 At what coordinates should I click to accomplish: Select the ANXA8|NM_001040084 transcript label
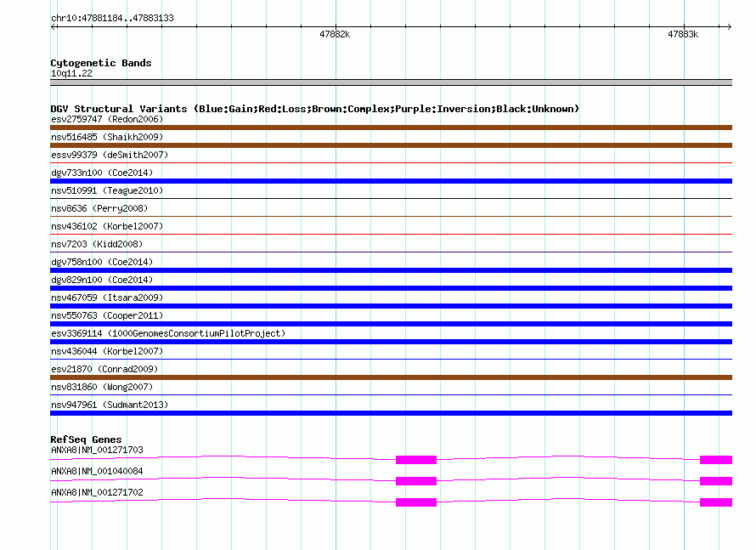coord(97,471)
